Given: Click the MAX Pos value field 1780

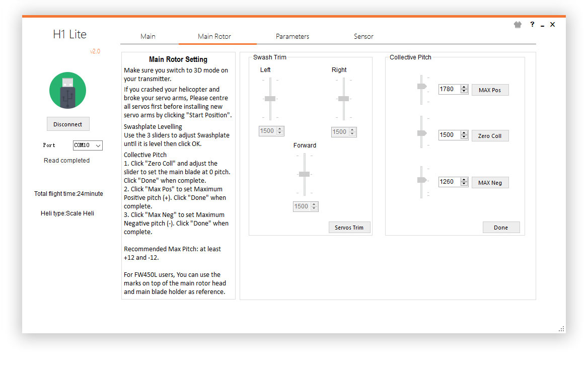Looking at the screenshot, I should point(449,89).
